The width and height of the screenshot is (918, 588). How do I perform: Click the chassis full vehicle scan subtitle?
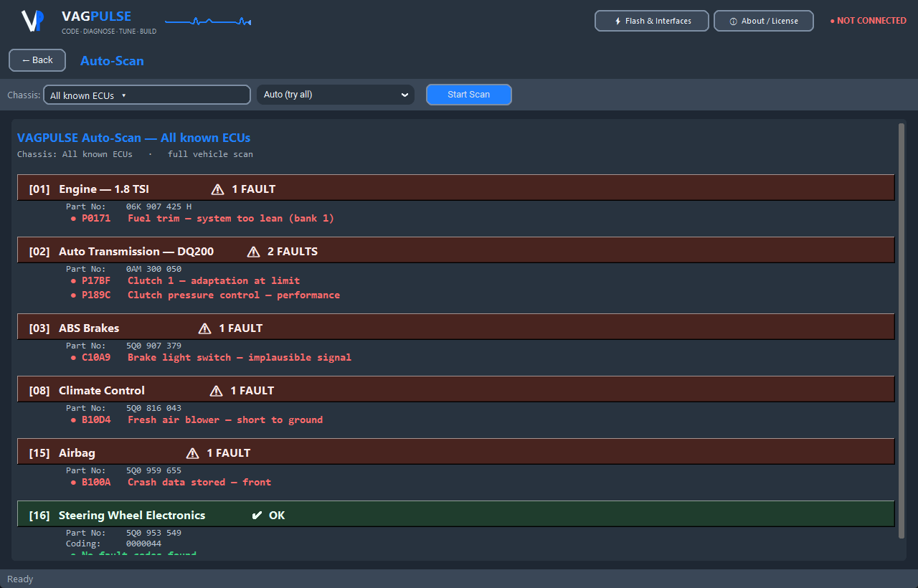point(135,154)
